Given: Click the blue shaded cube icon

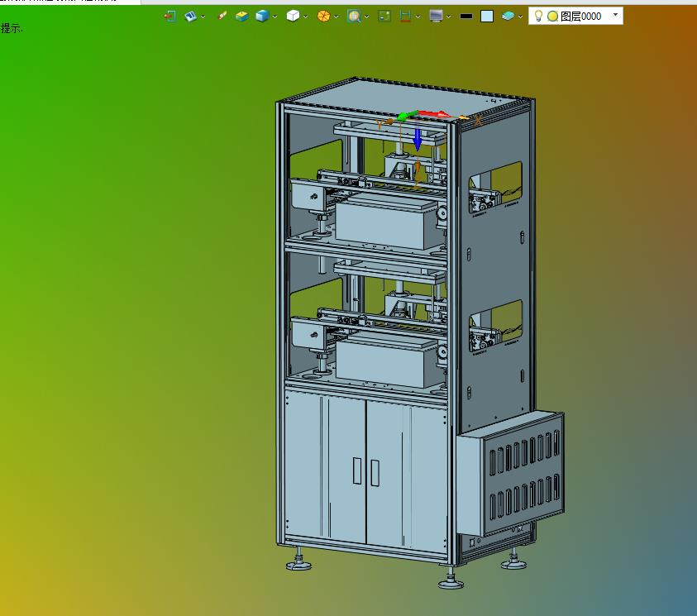Looking at the screenshot, I should [x=262, y=17].
